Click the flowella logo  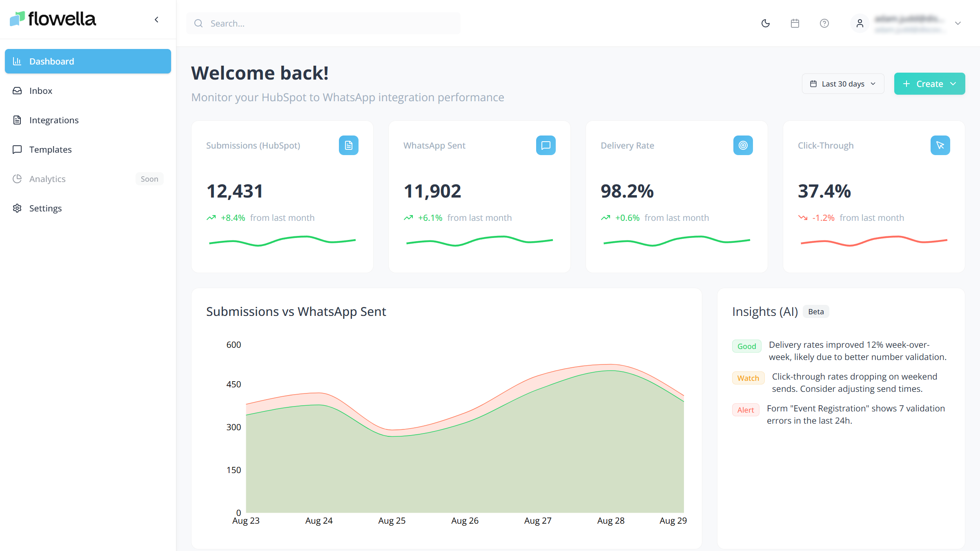click(53, 19)
